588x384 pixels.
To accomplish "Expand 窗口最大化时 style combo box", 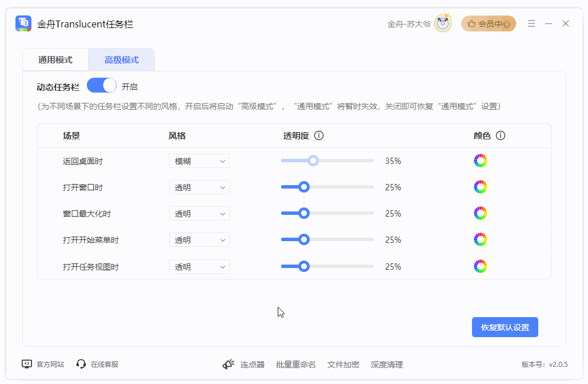I will tap(199, 214).
